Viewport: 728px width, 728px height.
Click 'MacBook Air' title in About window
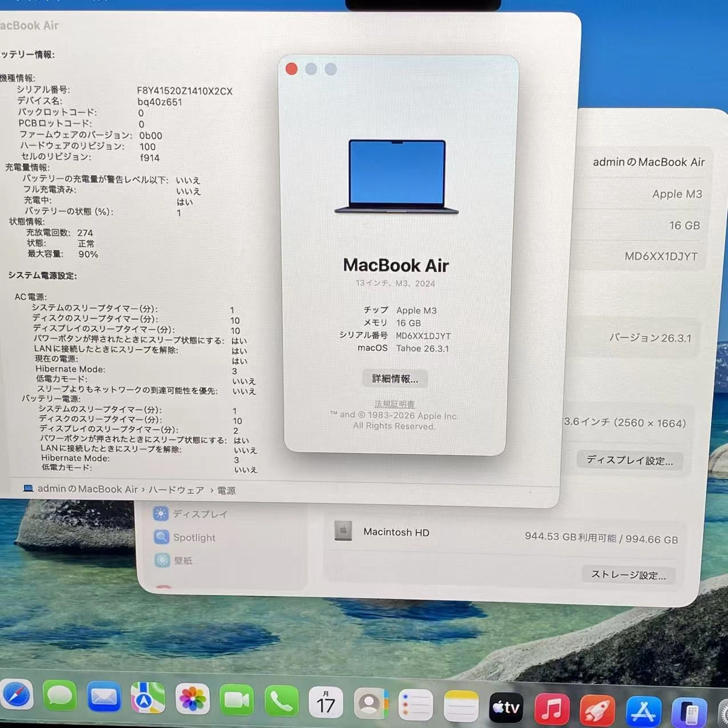coord(396,265)
